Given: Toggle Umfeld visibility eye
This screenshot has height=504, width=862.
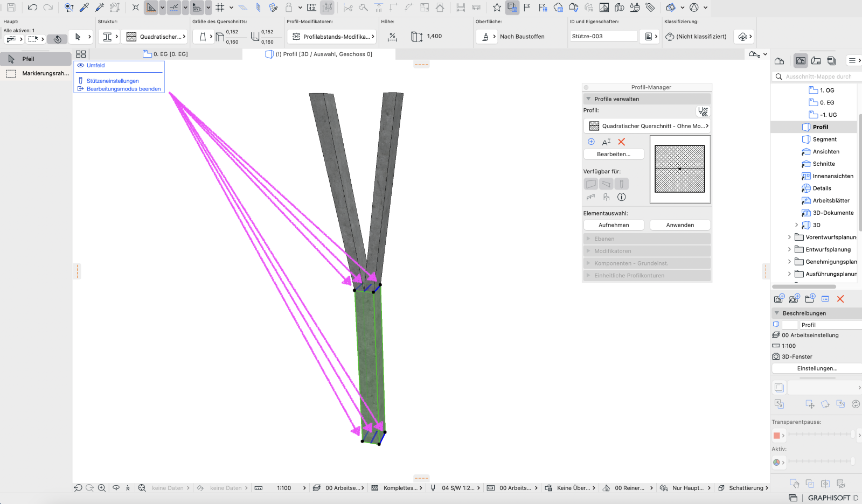Looking at the screenshot, I should (81, 65).
